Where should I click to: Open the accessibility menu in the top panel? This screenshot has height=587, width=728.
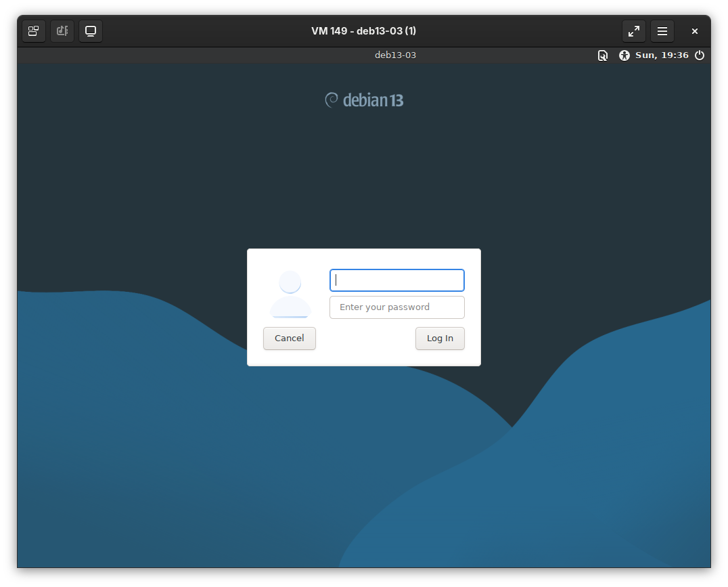click(624, 56)
